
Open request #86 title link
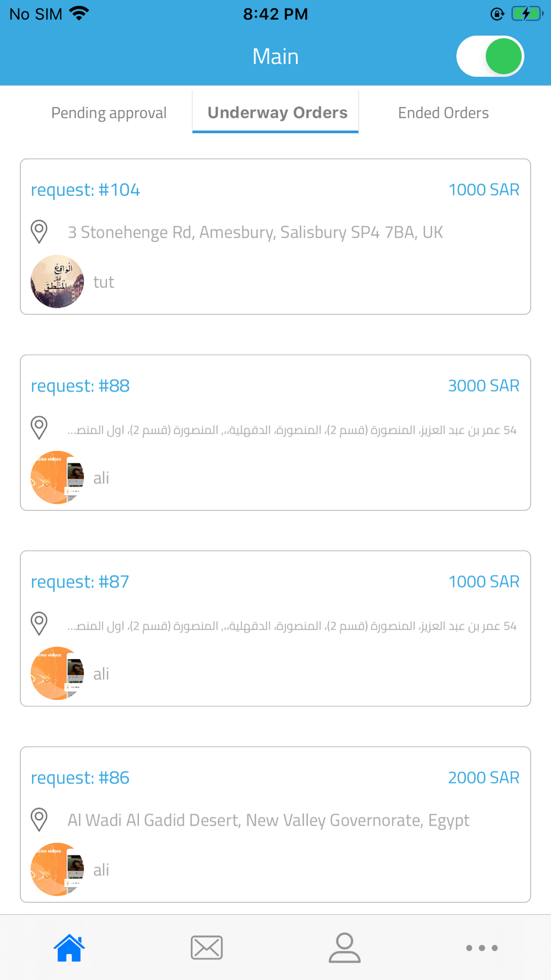coord(80,778)
